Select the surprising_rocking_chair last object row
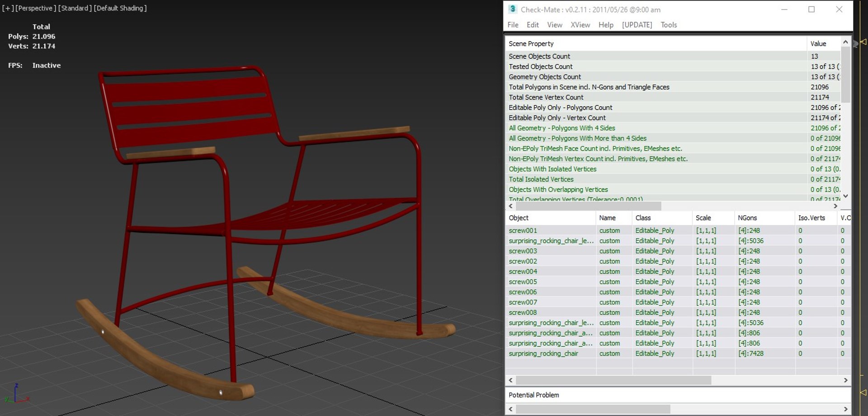The height and width of the screenshot is (416, 868). point(678,353)
